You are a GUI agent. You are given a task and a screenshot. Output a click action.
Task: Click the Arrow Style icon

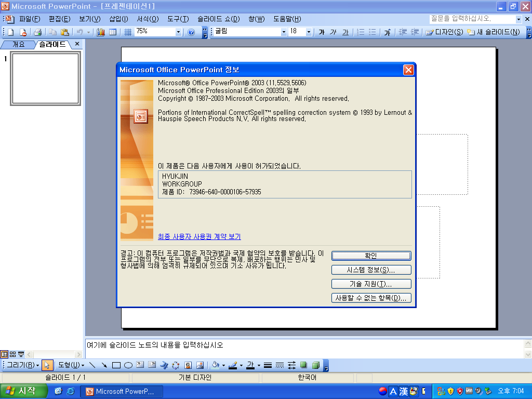tap(292, 365)
